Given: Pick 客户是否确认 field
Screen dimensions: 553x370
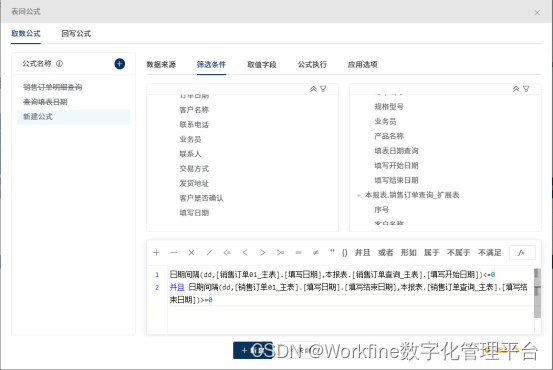Looking at the screenshot, I should click(201, 198).
